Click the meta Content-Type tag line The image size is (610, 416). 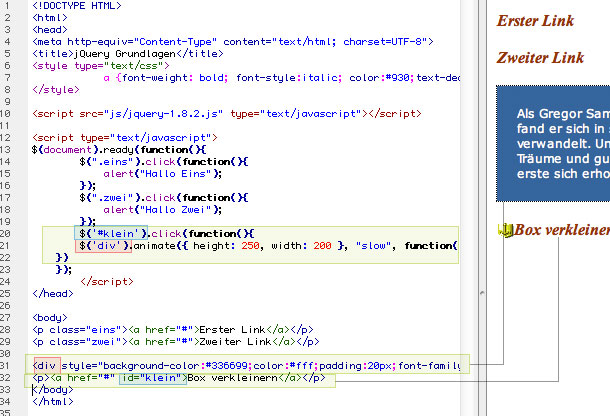pyautogui.click(x=233, y=42)
